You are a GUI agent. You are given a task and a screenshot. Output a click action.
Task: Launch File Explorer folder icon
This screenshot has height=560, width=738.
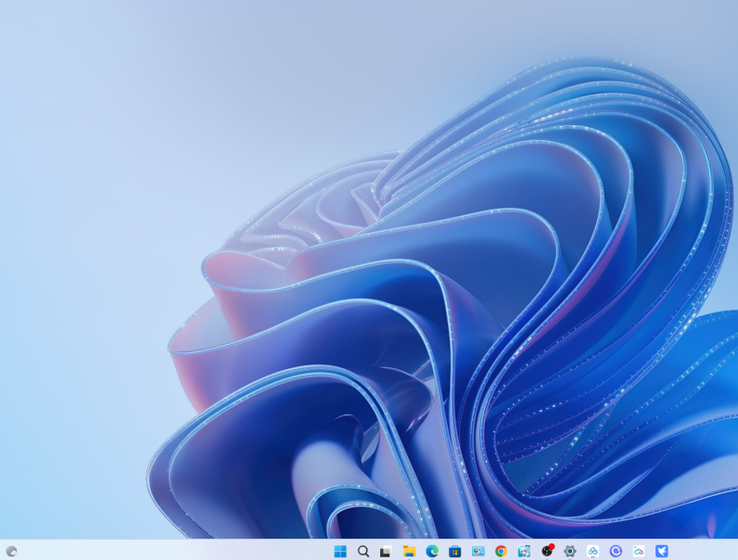pyautogui.click(x=409, y=551)
